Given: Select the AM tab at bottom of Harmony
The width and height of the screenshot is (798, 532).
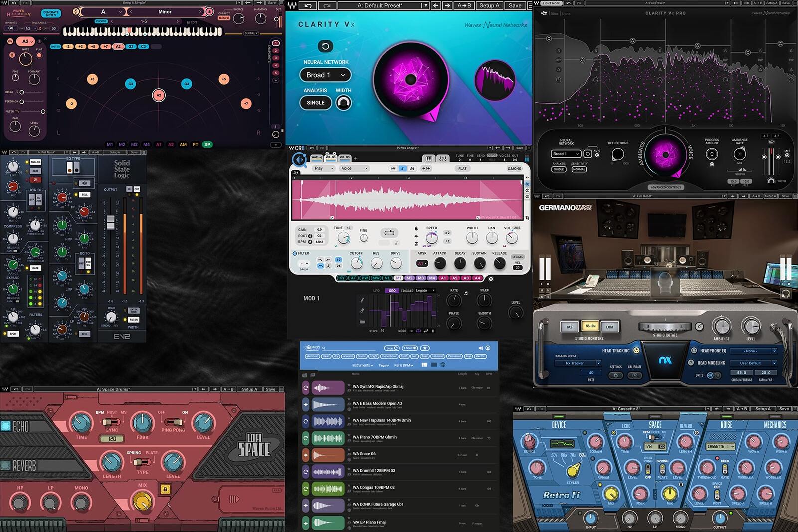Looking at the screenshot, I should click(183, 145).
